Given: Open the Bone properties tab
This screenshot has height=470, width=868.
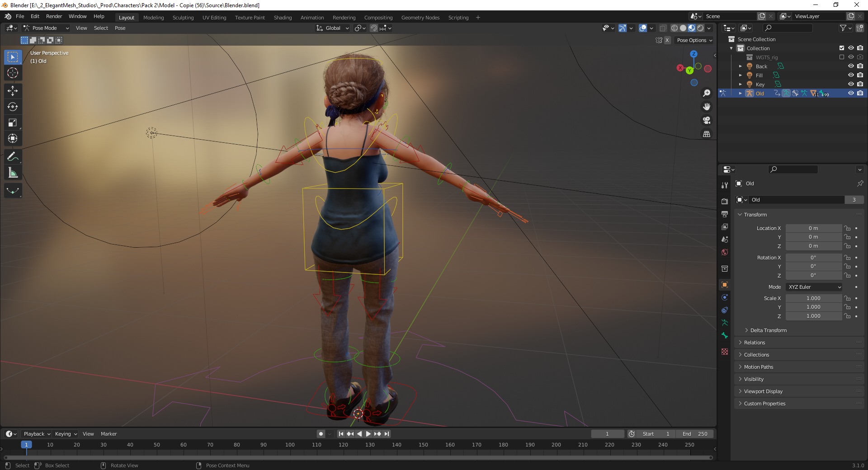Looking at the screenshot, I should point(725,335).
